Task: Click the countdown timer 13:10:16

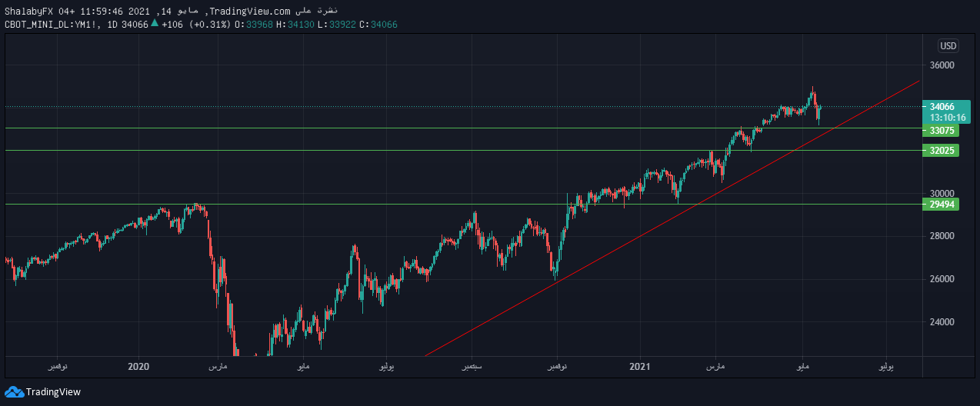Action: click(947, 118)
